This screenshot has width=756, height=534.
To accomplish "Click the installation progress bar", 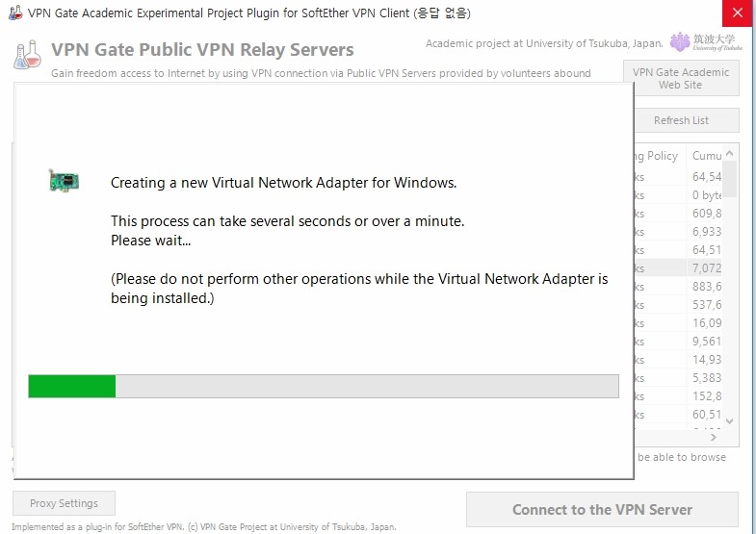I will click(324, 386).
